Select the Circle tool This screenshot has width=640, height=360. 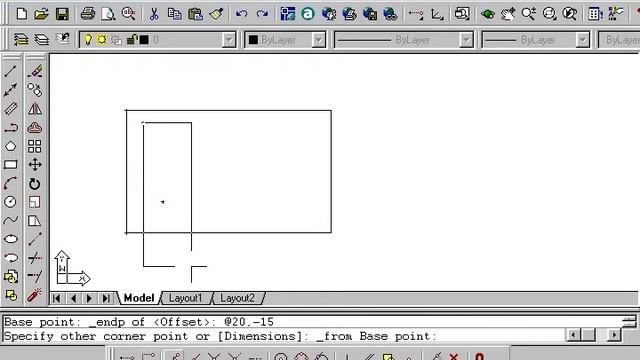point(11,202)
